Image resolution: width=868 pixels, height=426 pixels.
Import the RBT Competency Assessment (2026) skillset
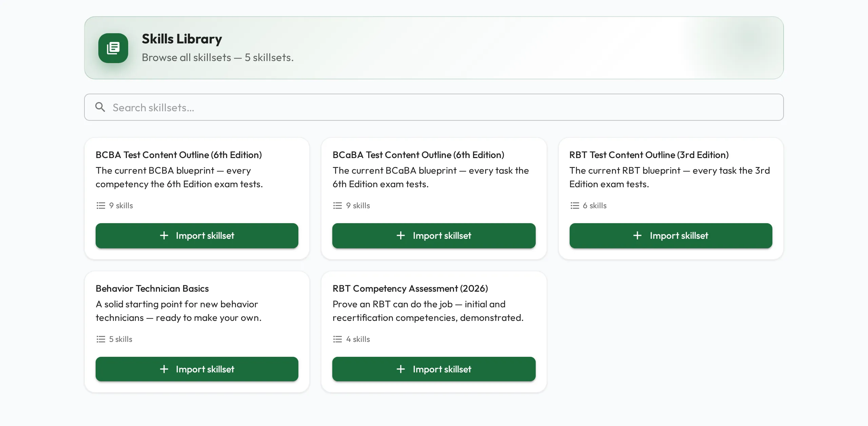[434, 369]
